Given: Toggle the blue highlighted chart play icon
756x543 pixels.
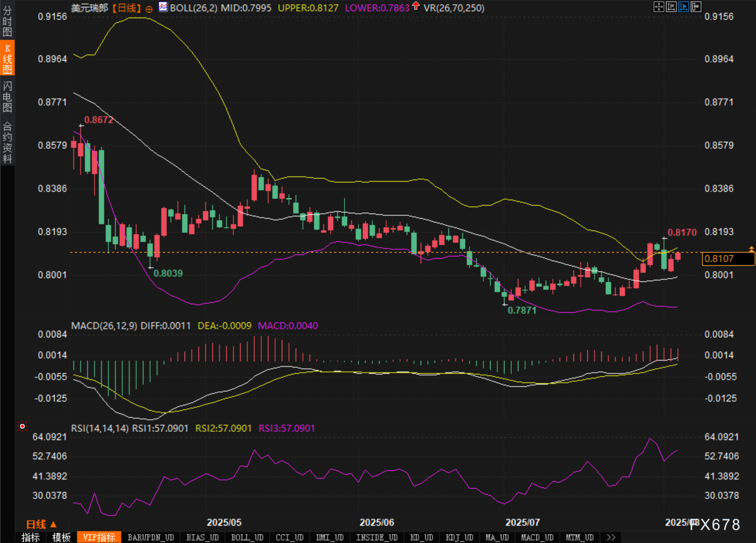Looking at the screenshot, I should 683,7.
